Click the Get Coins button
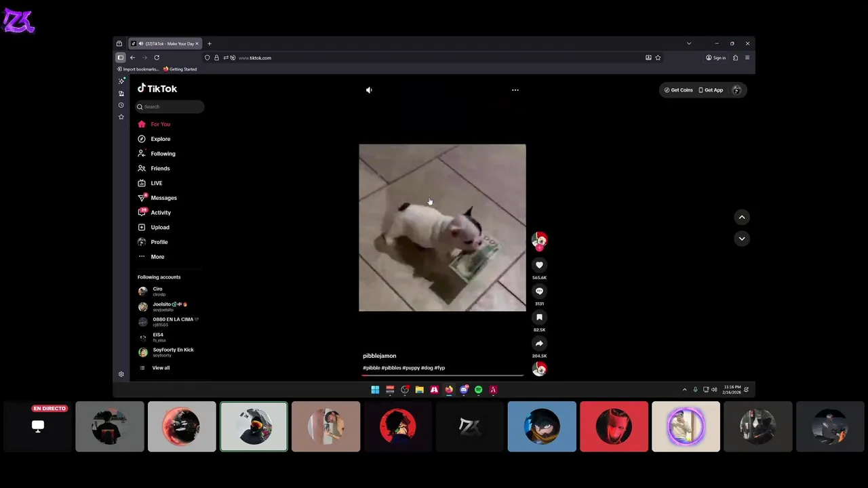 click(x=679, y=90)
